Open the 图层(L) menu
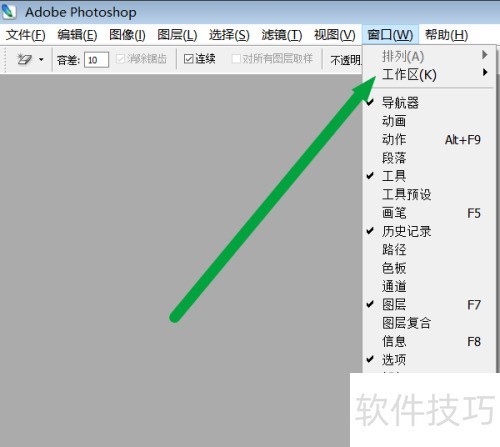500x447 pixels. 177,35
